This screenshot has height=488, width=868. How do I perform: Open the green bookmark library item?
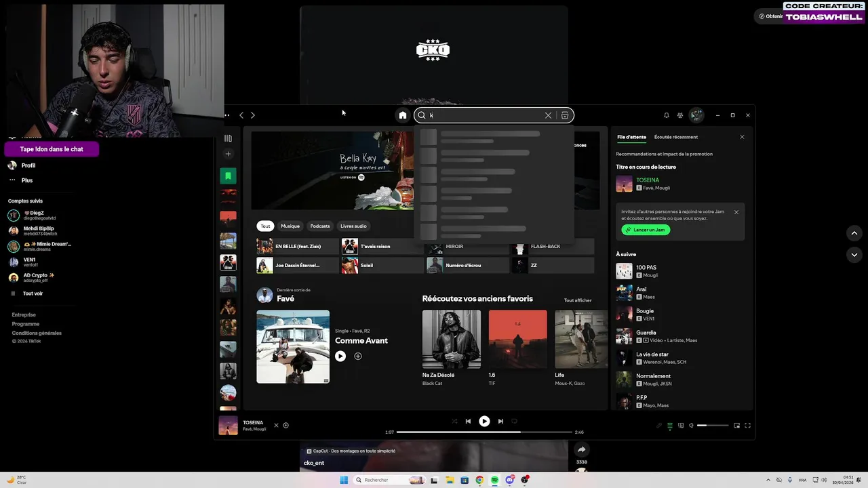(228, 176)
